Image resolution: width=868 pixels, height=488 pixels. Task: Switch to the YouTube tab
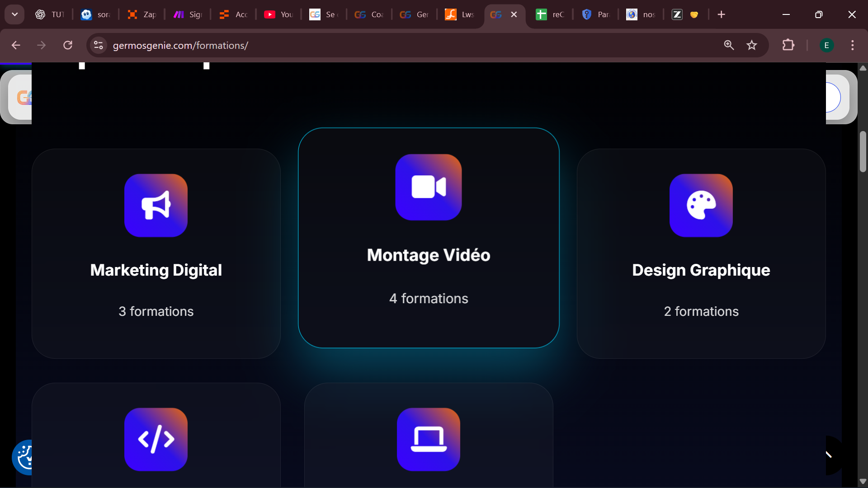(278, 14)
